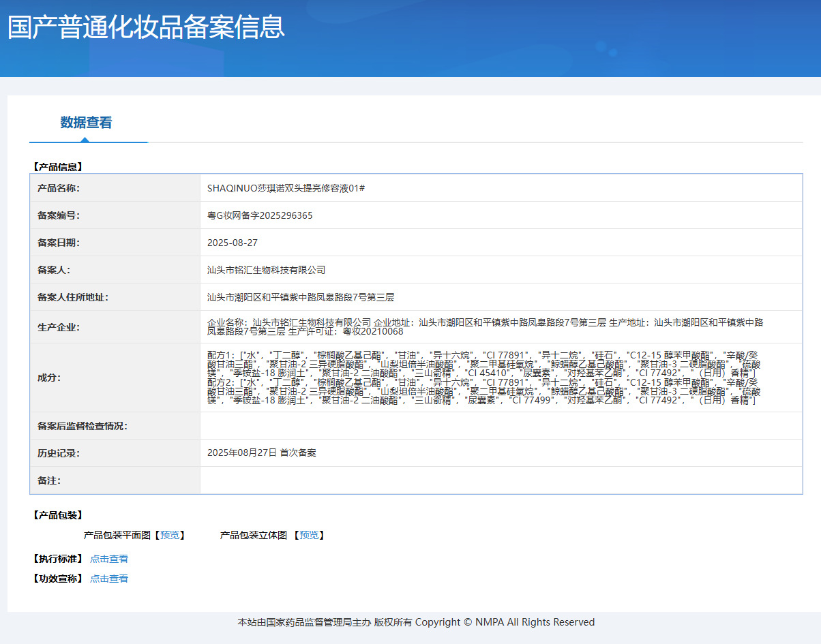
Task: Click the NMPA copyright footer text
Action: (x=416, y=622)
